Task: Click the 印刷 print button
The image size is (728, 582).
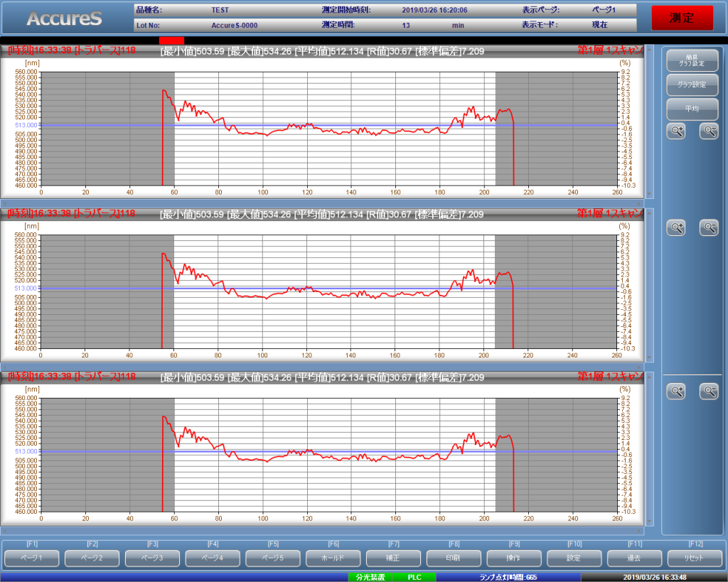Action: (x=454, y=558)
